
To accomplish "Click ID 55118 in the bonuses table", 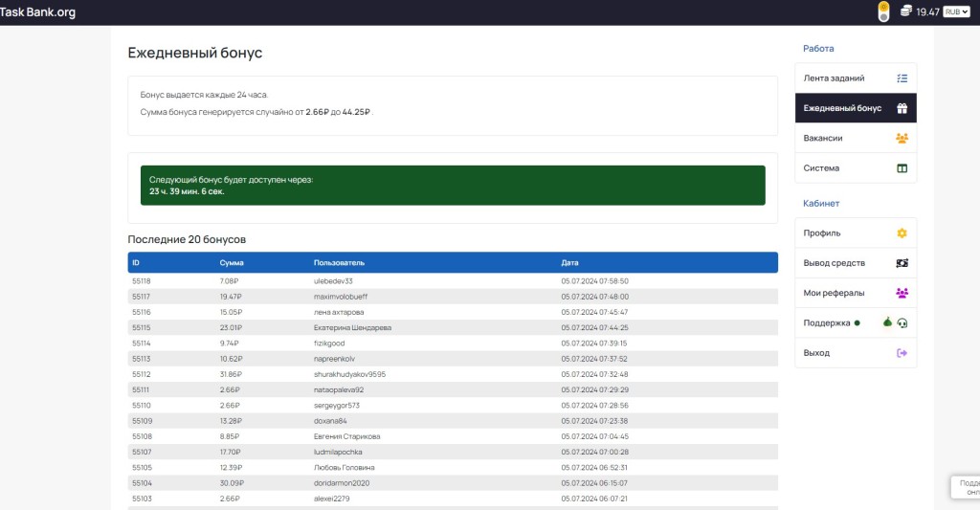I will tap(142, 281).
